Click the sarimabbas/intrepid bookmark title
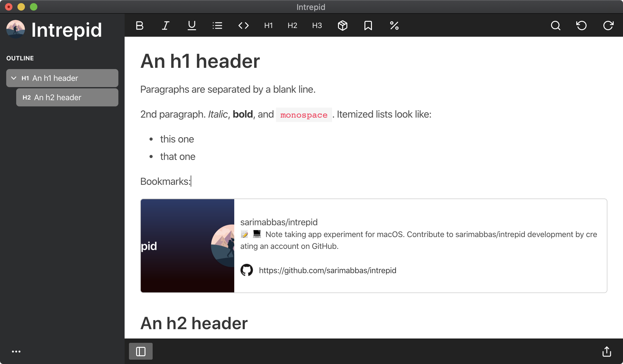The width and height of the screenshot is (623, 364). tap(279, 222)
